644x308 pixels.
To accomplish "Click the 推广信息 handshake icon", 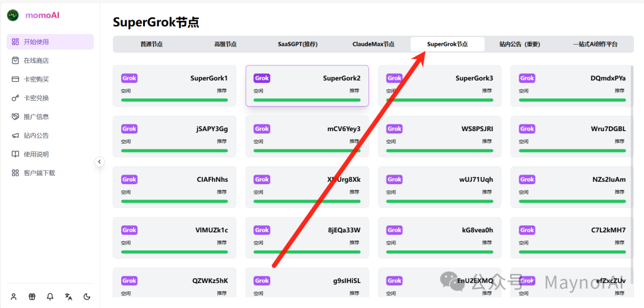I will click(x=15, y=117).
